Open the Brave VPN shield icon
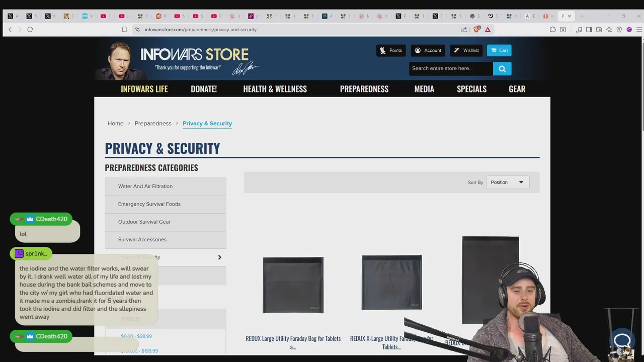 pyautogui.click(x=619, y=30)
